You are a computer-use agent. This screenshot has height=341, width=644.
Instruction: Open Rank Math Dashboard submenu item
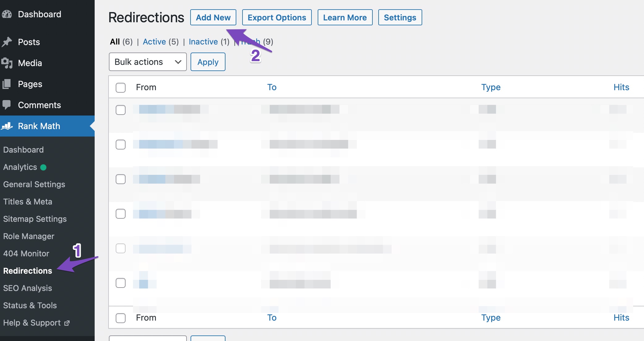pyautogui.click(x=24, y=150)
